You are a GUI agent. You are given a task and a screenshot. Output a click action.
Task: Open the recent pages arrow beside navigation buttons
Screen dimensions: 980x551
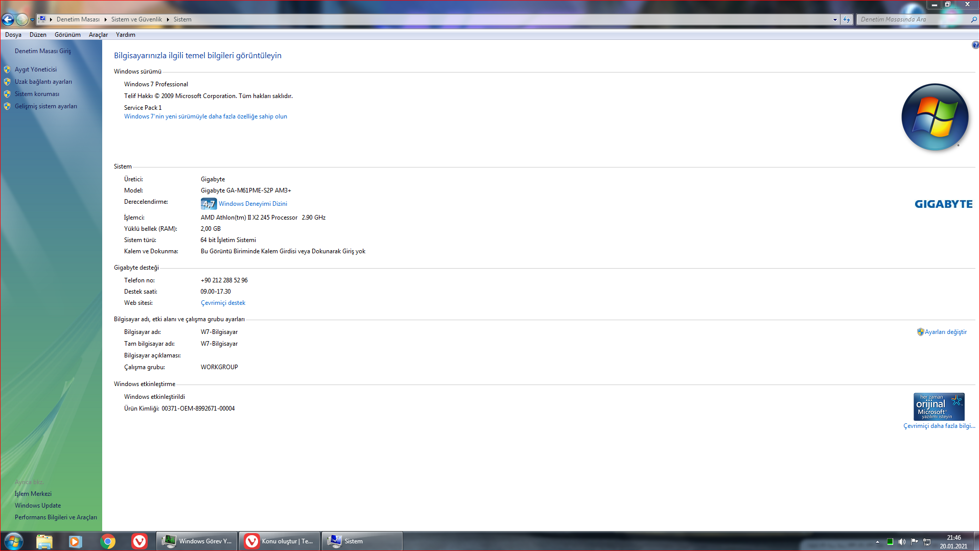pos(32,20)
